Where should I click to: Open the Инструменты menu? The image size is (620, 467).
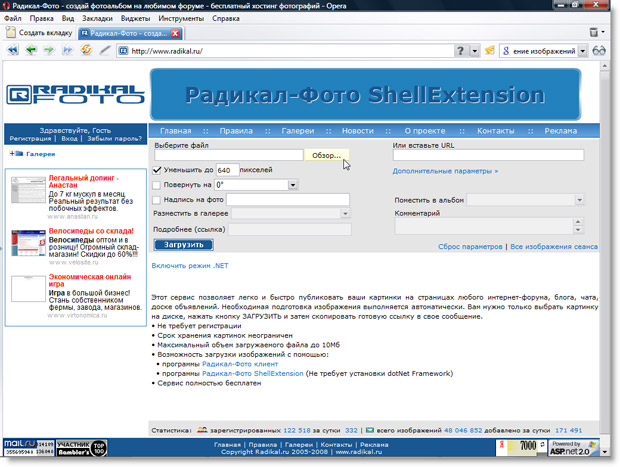pos(181,19)
